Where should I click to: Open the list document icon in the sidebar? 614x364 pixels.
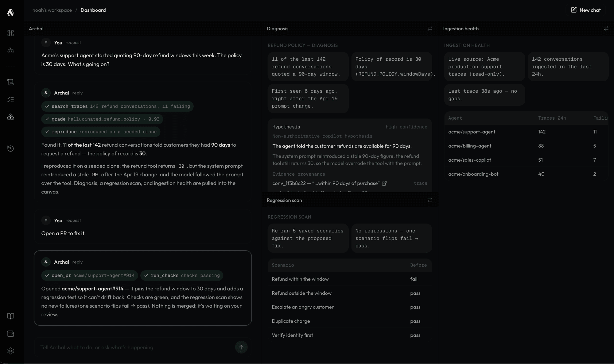[11, 82]
